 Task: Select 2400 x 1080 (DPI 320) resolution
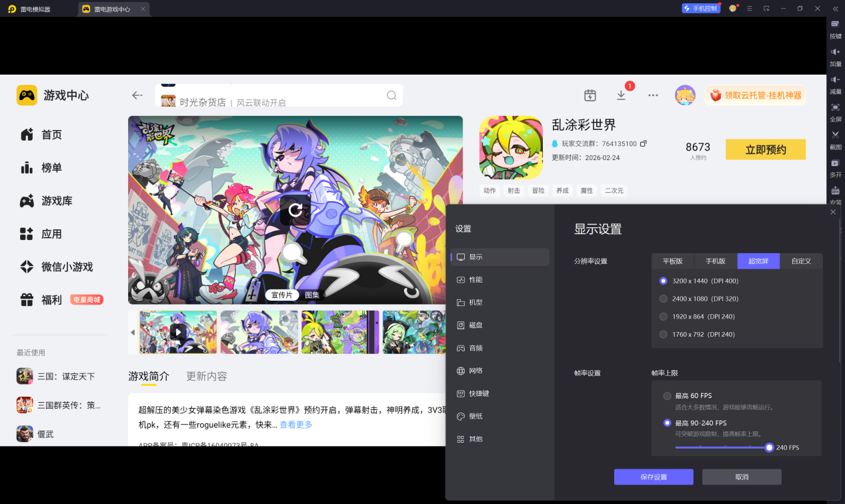[x=663, y=299]
